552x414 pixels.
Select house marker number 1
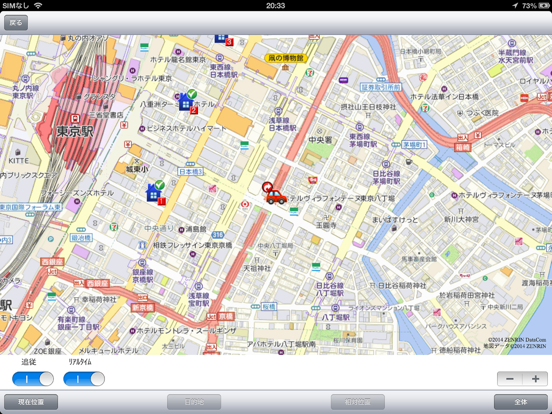pos(154,193)
